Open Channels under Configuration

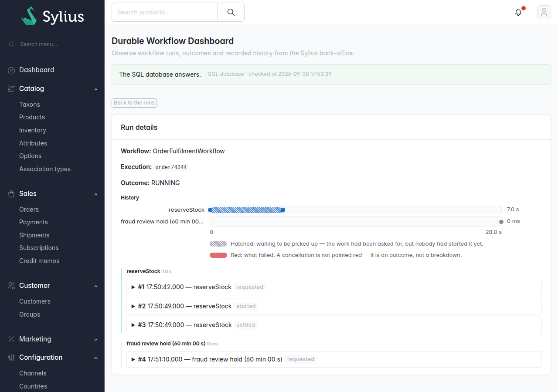click(33, 373)
